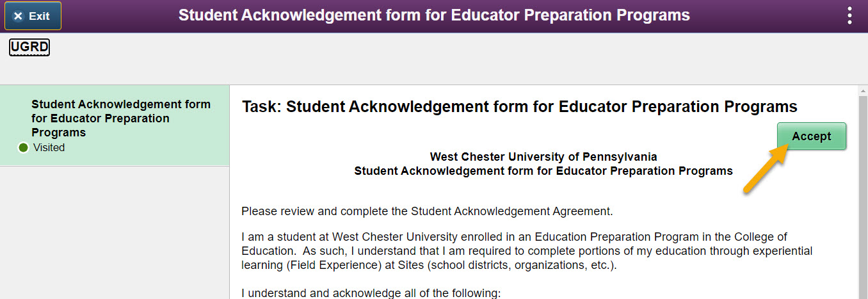The height and width of the screenshot is (299, 868).
Task: Click the orange arrow pointing at Accept
Action: 765,168
